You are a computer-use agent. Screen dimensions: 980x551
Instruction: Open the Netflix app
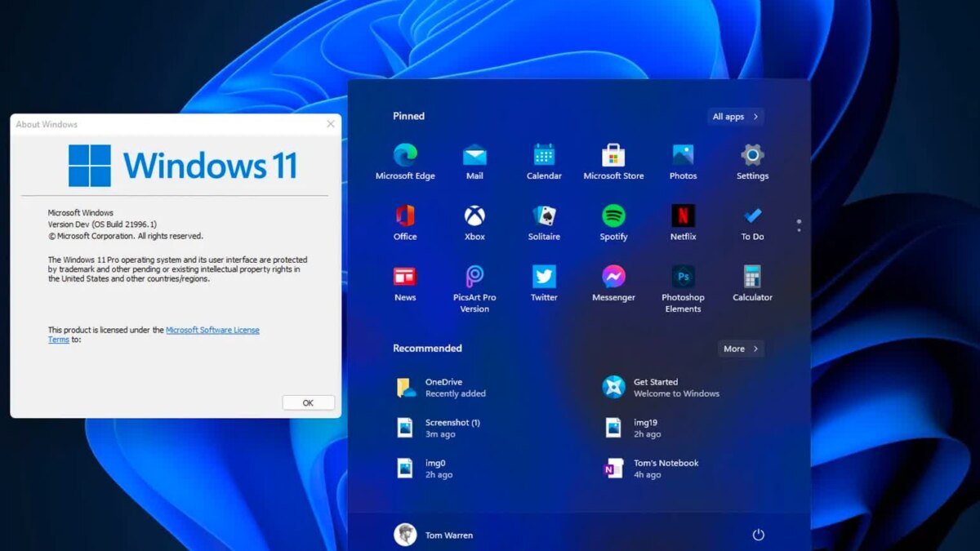tap(683, 216)
